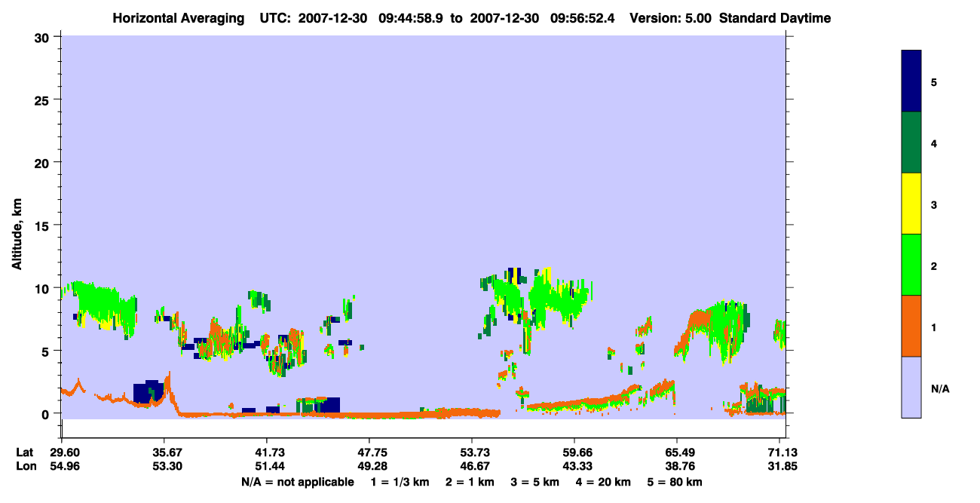Click the color bar label '4'
Image resolution: width=980 pixels, height=503 pixels.
934,143
